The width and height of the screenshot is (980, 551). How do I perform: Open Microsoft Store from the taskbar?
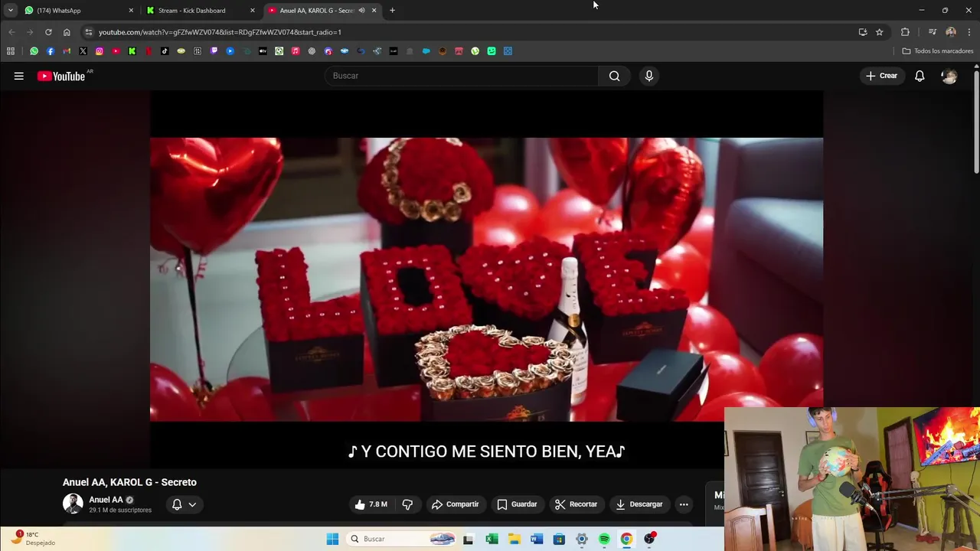[559, 539]
